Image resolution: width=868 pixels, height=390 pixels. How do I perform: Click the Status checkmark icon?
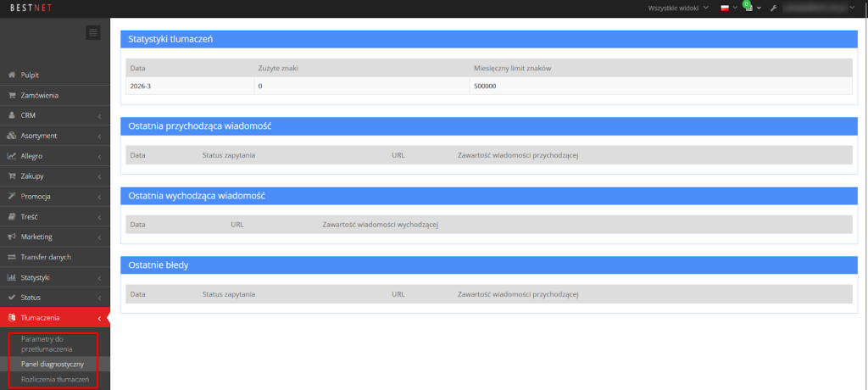click(x=11, y=298)
